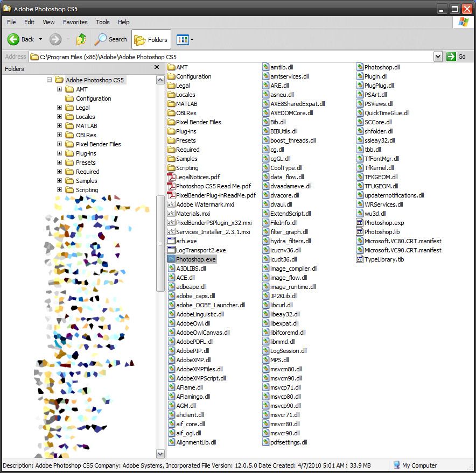Click the updaternotifications.dll file name

(x=394, y=195)
